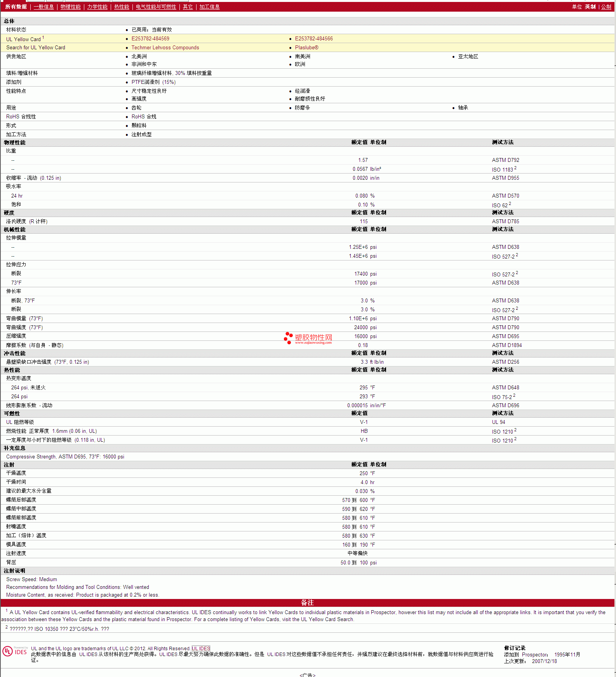
Task: Select the HB burning behavior value
Action: tap(364, 431)
